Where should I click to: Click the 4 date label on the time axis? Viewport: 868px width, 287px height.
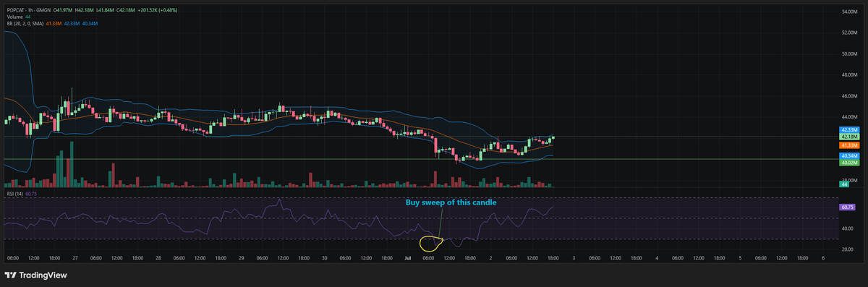pyautogui.click(x=657, y=257)
